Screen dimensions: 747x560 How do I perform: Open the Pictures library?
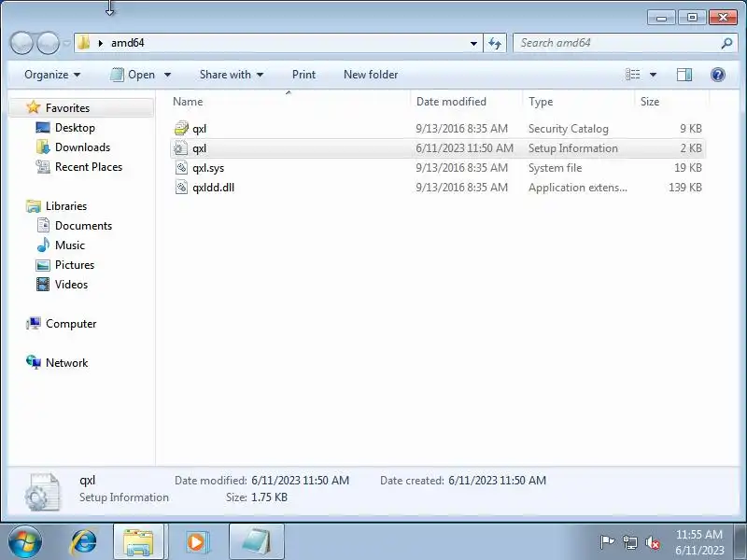pyautogui.click(x=75, y=265)
